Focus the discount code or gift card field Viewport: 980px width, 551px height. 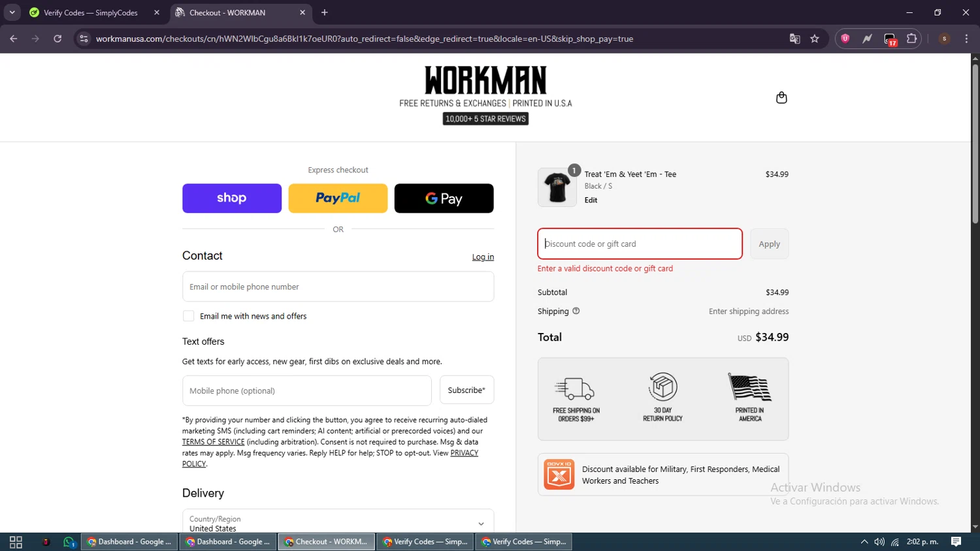coord(640,244)
